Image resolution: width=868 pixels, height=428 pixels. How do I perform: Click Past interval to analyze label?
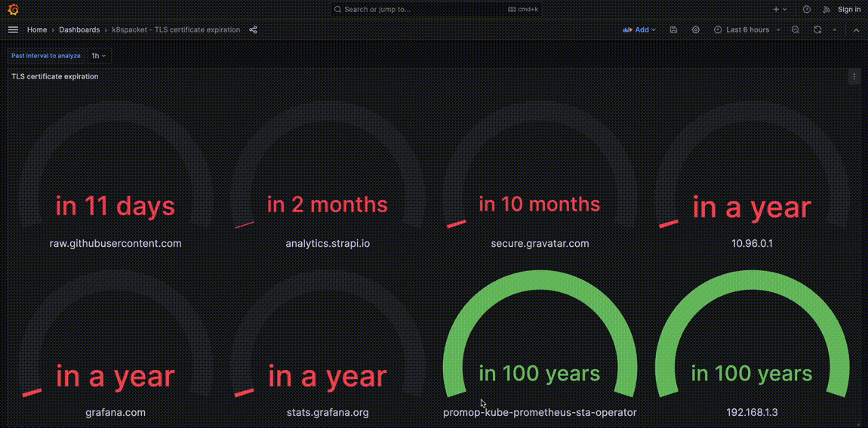pos(46,56)
